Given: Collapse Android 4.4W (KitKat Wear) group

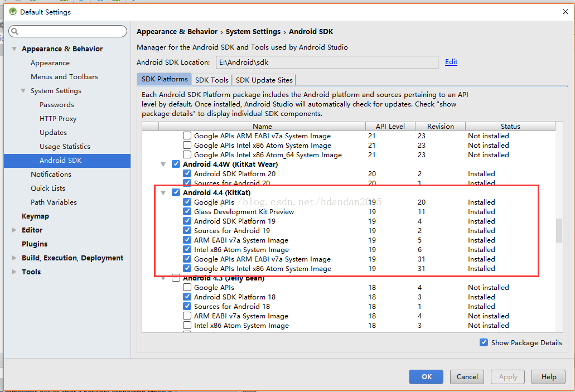Looking at the screenshot, I should point(163,164).
